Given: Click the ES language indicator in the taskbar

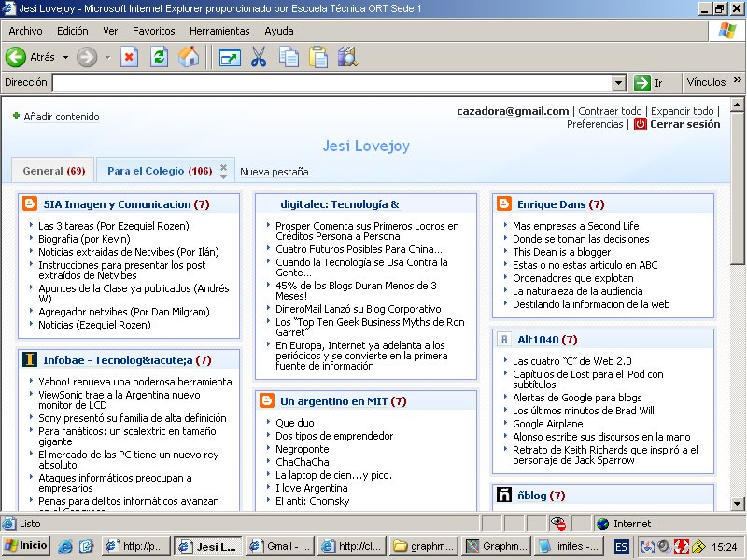Looking at the screenshot, I should tap(621, 546).
